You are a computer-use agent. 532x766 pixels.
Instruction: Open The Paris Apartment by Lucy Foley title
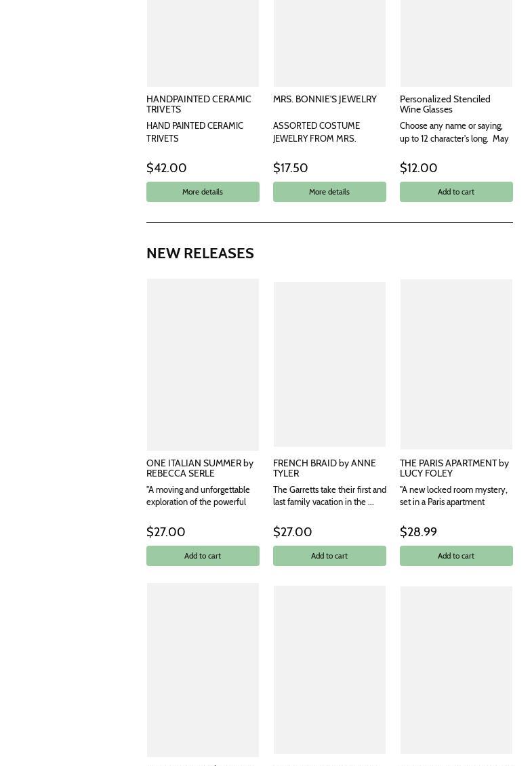click(x=454, y=468)
